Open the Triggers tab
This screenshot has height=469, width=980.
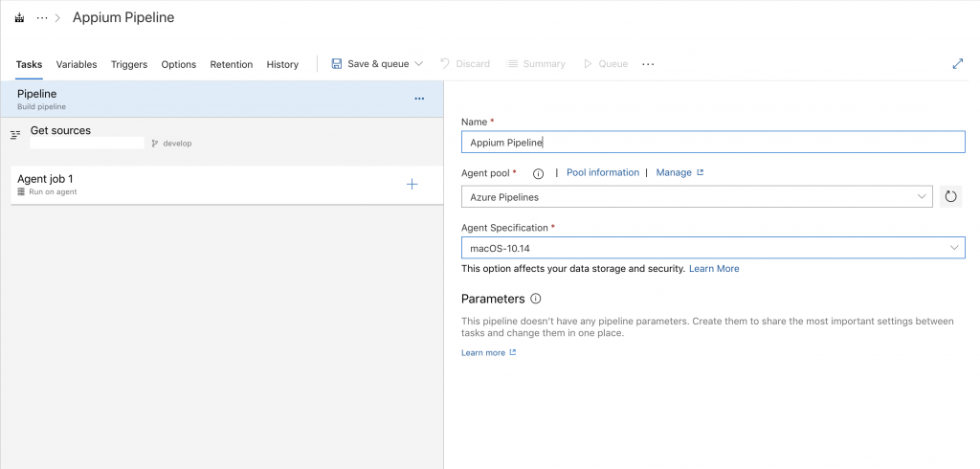pyautogui.click(x=129, y=64)
